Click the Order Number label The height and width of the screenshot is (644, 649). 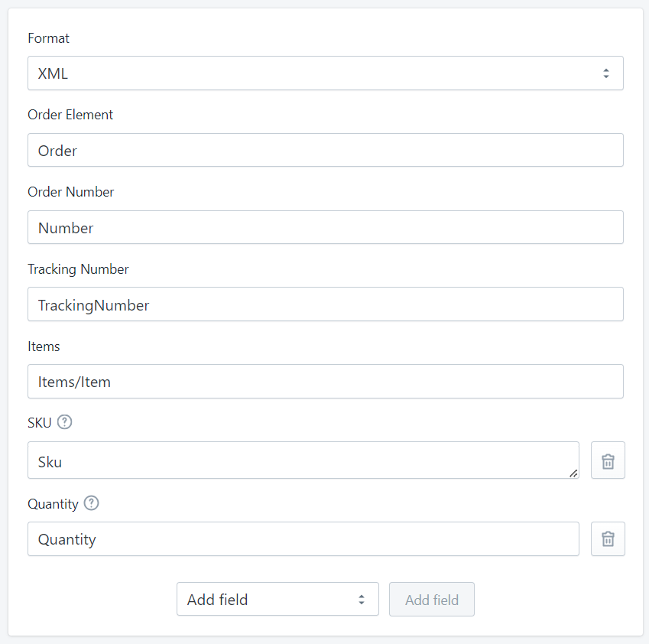pyautogui.click(x=70, y=192)
